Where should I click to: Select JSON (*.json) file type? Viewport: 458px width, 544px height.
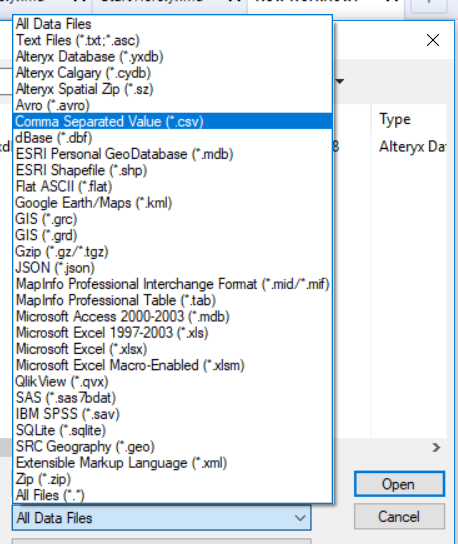[x=172, y=268]
